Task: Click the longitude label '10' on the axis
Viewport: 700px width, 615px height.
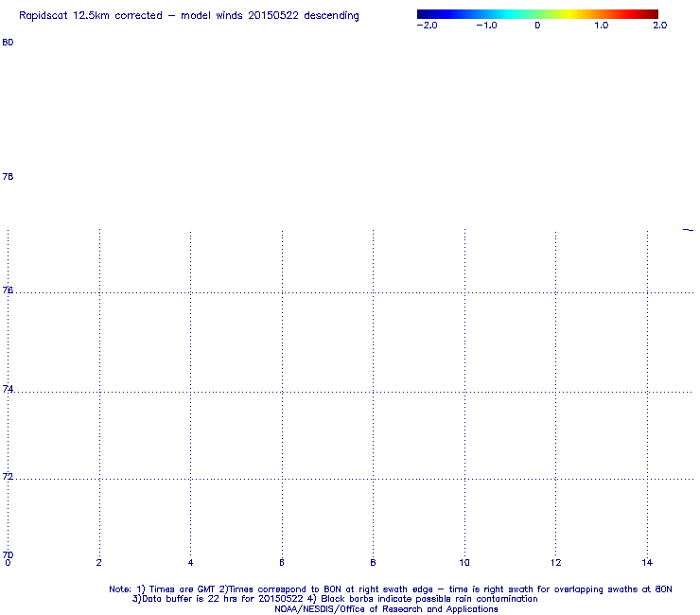Action: (x=464, y=563)
